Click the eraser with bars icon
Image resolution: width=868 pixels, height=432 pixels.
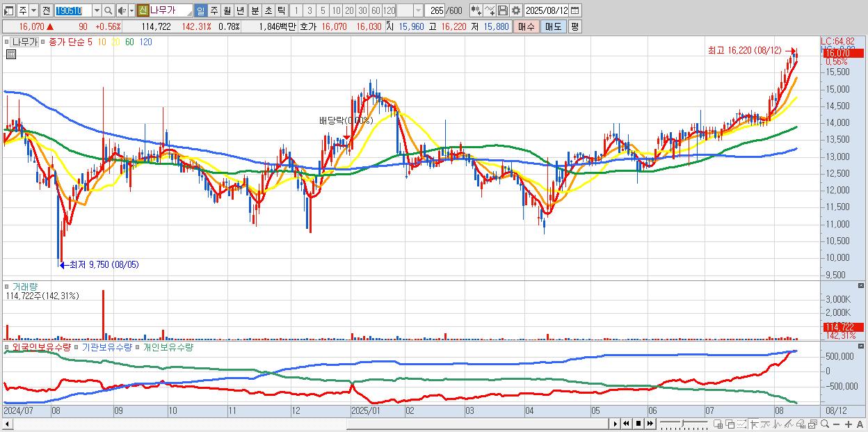801,424
